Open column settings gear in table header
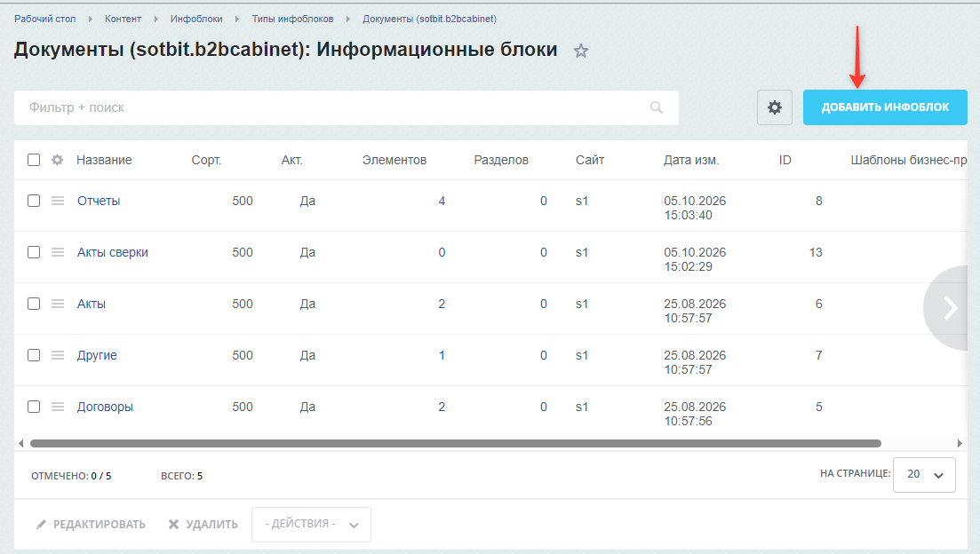This screenshot has width=980, height=554. (58, 160)
